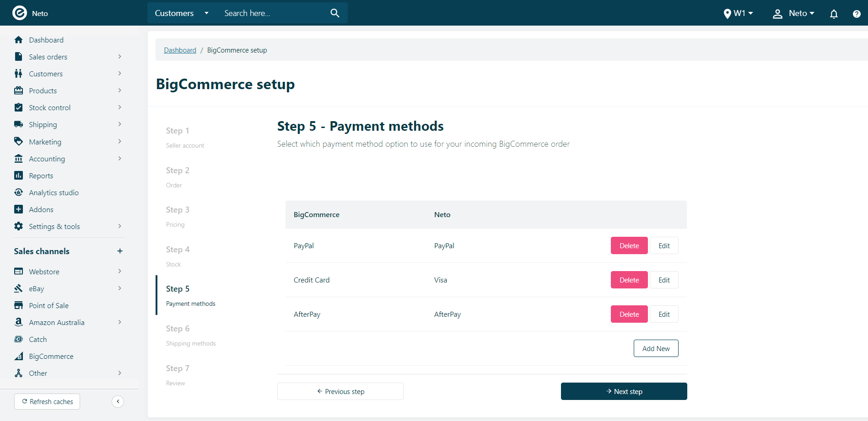Viewport: 868px width, 421px height.
Task: Click the Customers people icon
Action: click(x=19, y=74)
